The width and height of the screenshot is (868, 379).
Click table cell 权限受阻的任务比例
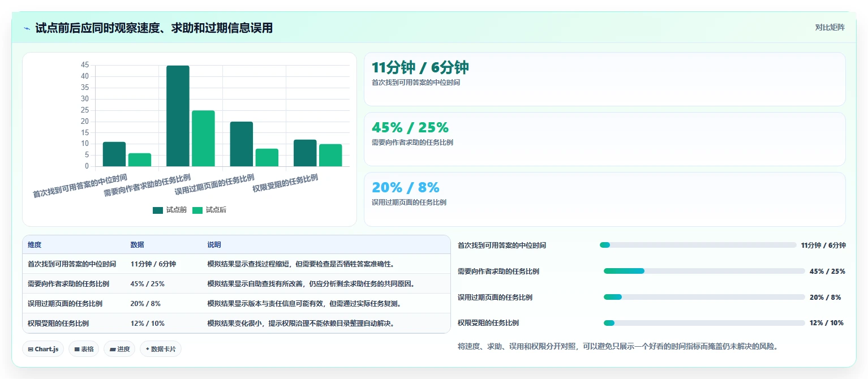[x=58, y=323]
